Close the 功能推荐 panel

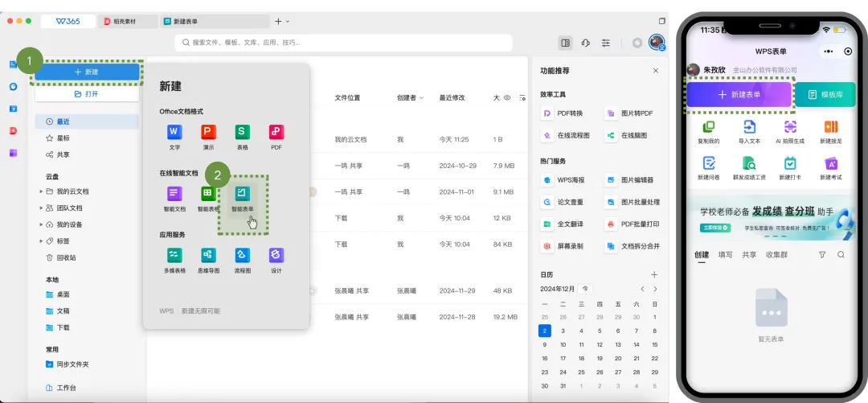pyautogui.click(x=656, y=71)
